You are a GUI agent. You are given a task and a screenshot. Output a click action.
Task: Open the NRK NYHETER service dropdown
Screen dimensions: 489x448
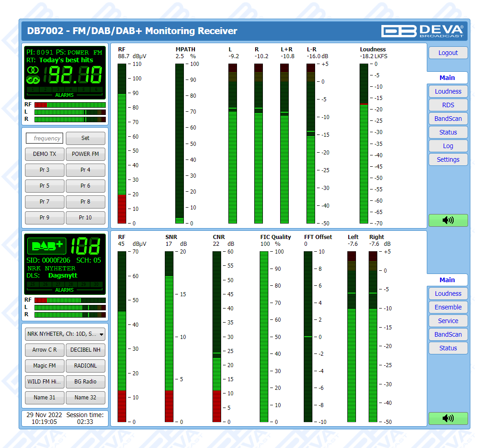point(65,334)
